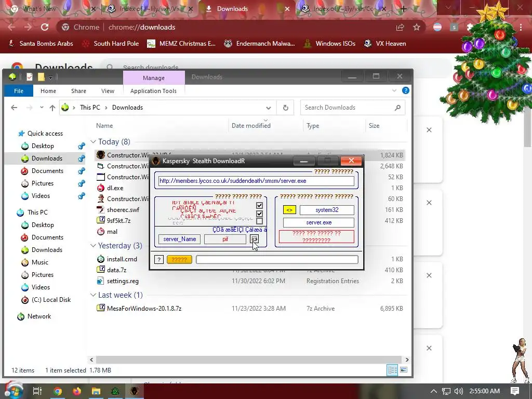Viewport: 532px width, 399px height.
Task: Open the notification center icon
Action: (x=515, y=391)
